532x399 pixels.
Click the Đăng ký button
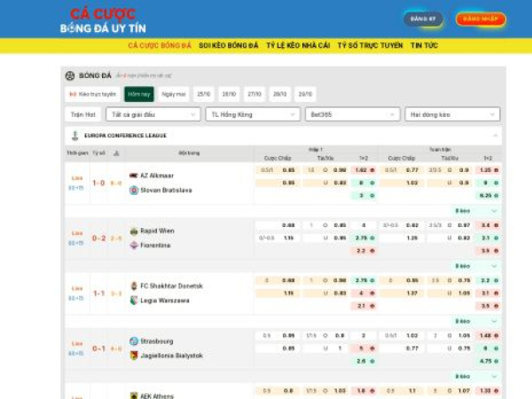pyautogui.click(x=424, y=19)
